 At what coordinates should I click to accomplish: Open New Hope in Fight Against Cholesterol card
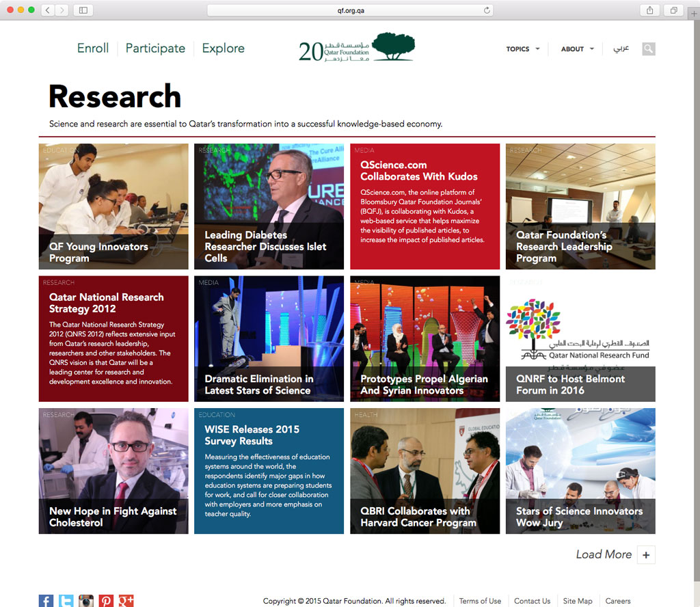113,471
